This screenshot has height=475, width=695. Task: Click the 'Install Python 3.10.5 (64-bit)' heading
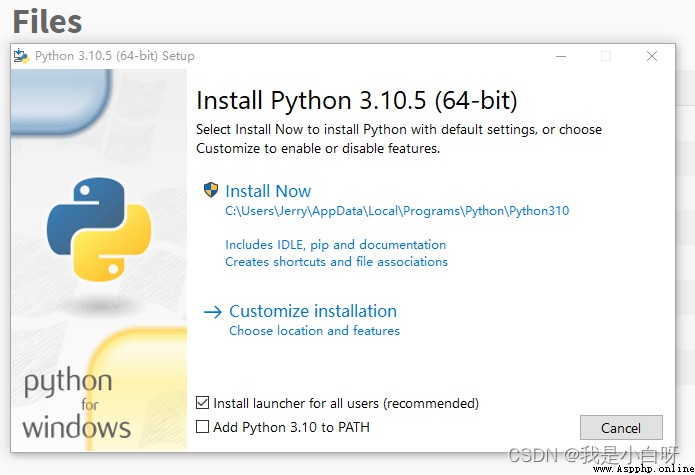point(356,100)
